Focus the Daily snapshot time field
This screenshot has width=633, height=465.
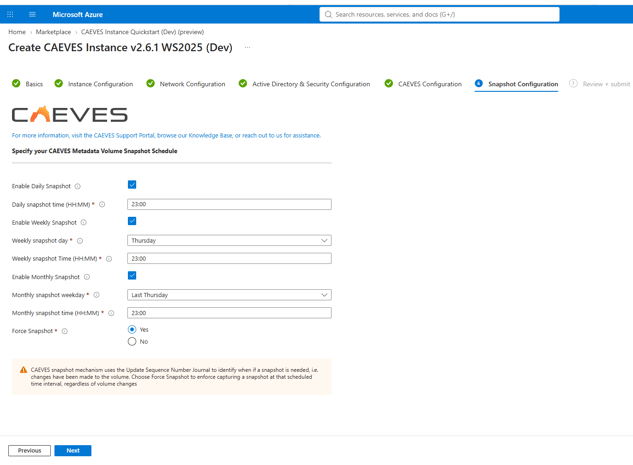coord(229,204)
